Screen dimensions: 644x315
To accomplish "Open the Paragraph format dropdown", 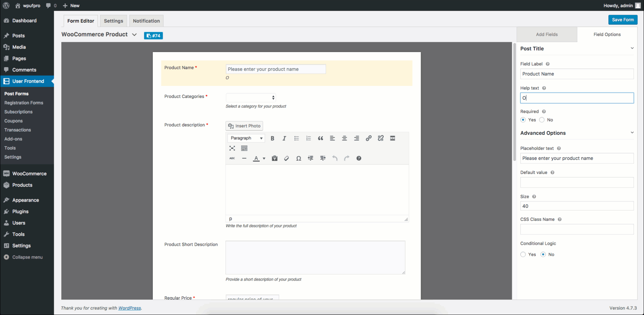I will tap(246, 138).
